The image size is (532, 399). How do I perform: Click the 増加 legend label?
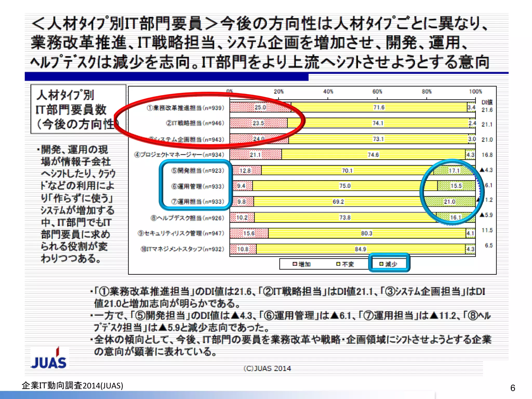[305, 264]
